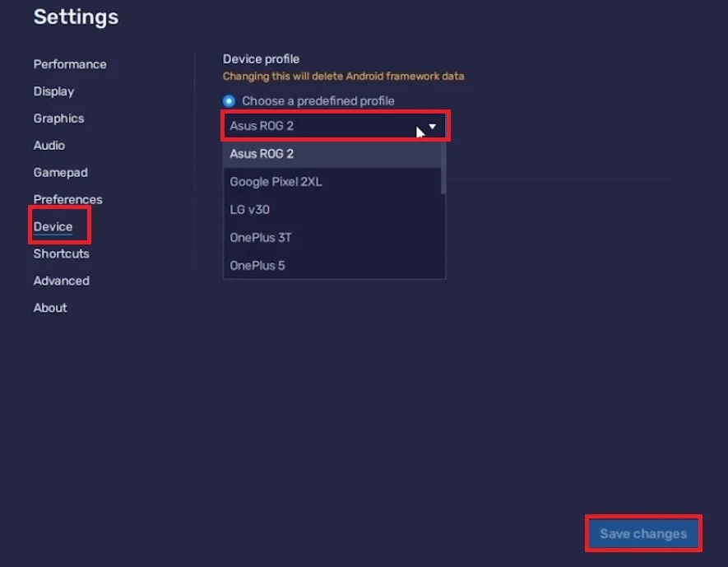
Task: Go to Advanced settings
Action: (62, 281)
